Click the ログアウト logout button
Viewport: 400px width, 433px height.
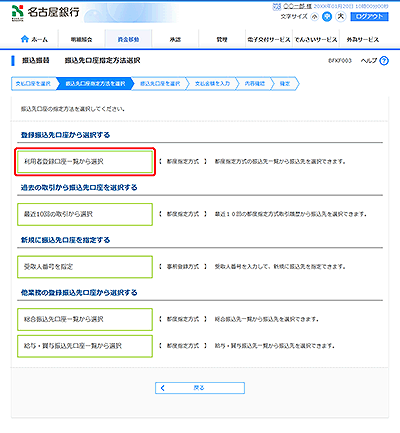pyautogui.click(x=369, y=17)
